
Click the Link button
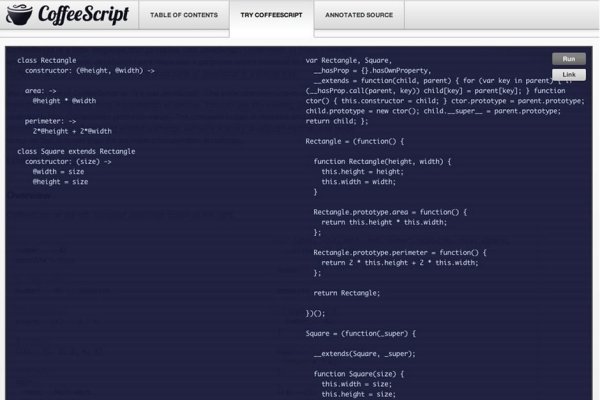[x=569, y=75]
